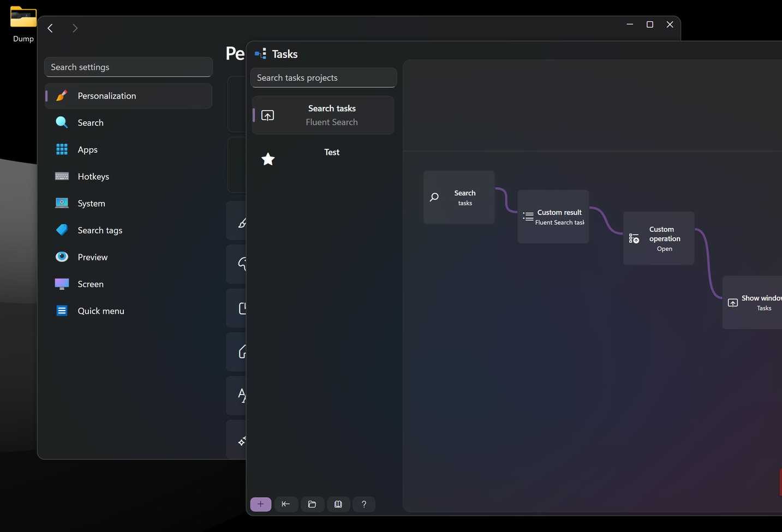Select the Show window Tasks node

753,302
